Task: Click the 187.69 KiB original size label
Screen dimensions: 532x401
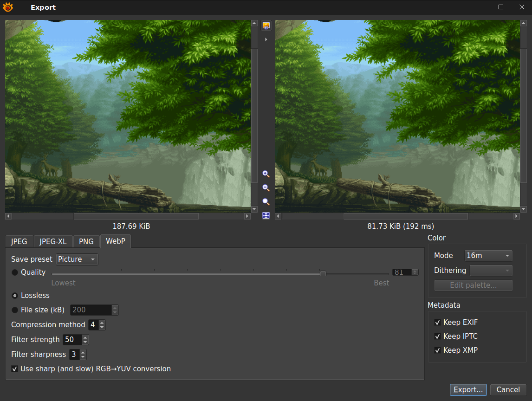Action: 131,226
